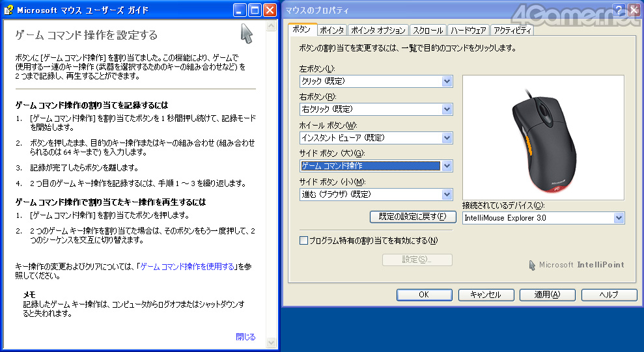Switch to the ポインタ オプション tab
644x352 pixels.
pos(378,31)
